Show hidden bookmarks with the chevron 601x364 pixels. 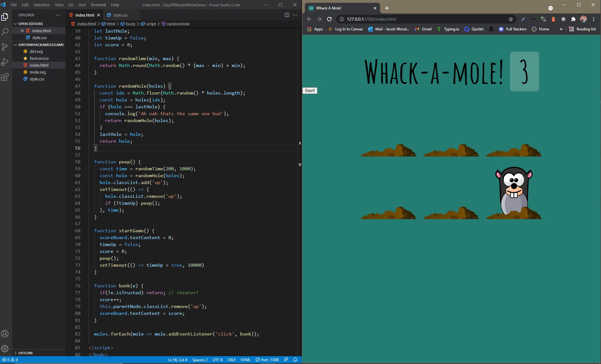coord(561,29)
